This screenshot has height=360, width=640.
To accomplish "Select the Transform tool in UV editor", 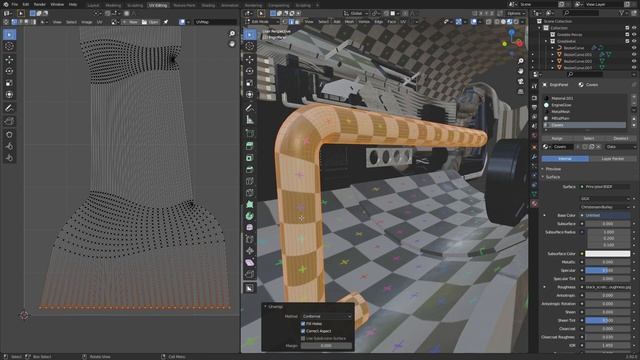I will [x=9, y=95].
